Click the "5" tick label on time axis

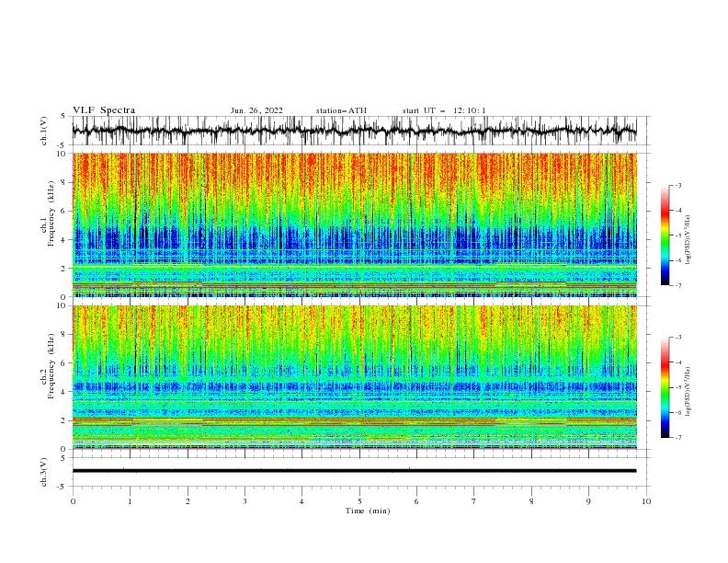click(x=359, y=501)
